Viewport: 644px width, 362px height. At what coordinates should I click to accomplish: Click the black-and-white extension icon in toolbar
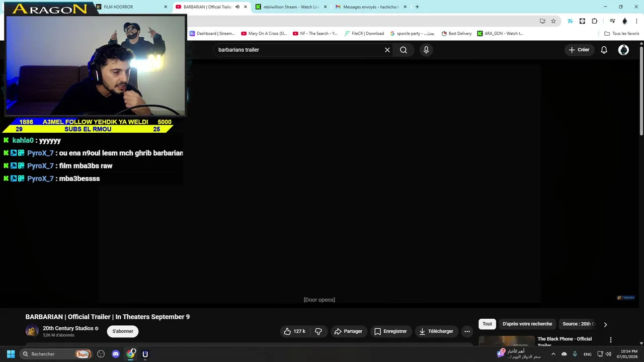click(x=582, y=21)
